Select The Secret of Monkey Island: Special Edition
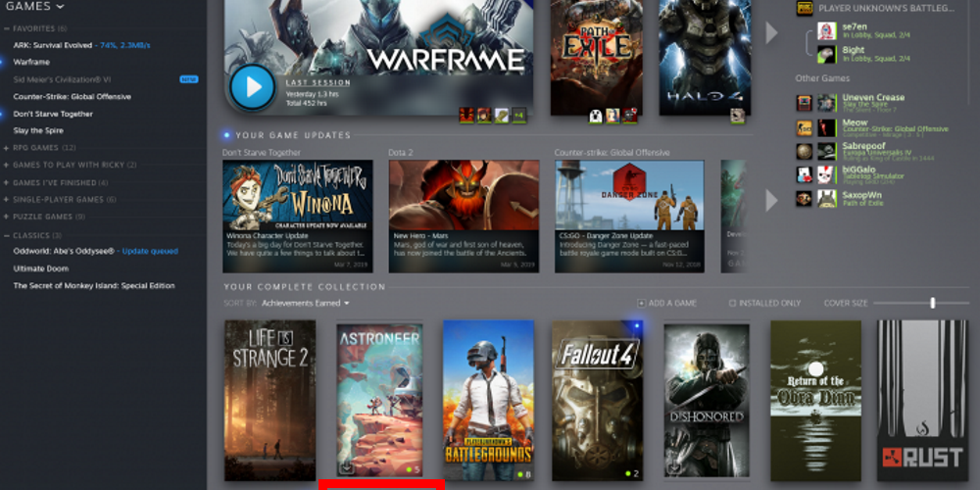This screenshot has height=490, width=980. (x=94, y=285)
